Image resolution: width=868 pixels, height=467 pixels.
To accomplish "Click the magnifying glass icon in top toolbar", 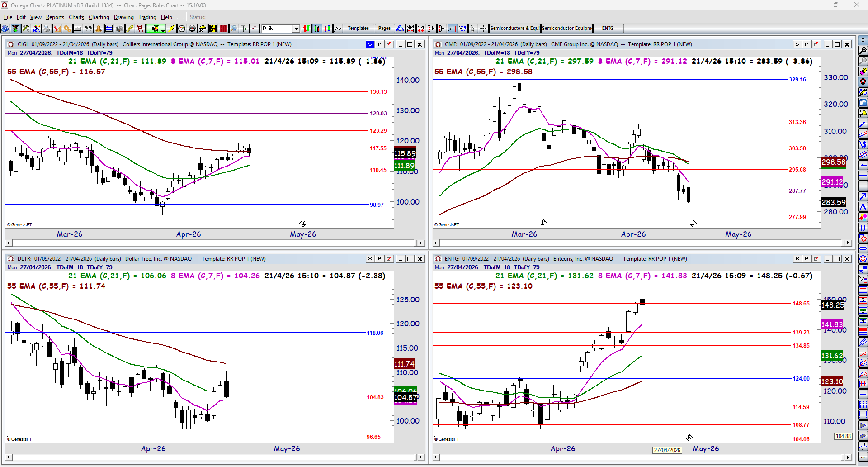I will pyautogui.click(x=234, y=29).
